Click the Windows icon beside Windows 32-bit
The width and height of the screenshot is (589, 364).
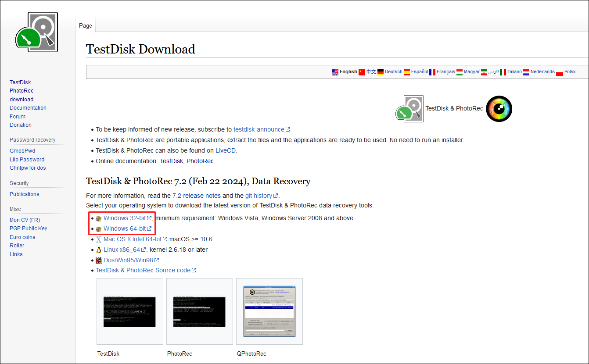(x=99, y=218)
